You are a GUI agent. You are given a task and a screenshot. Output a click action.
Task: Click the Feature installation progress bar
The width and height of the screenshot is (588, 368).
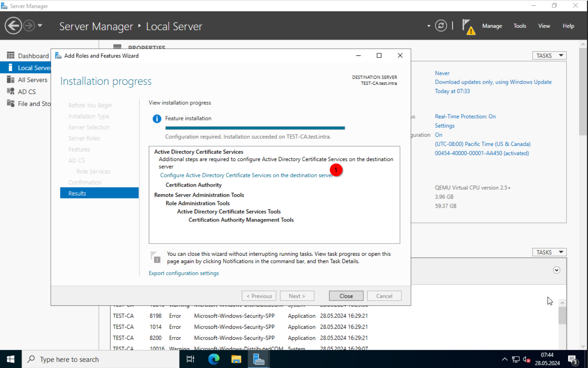coord(255,128)
